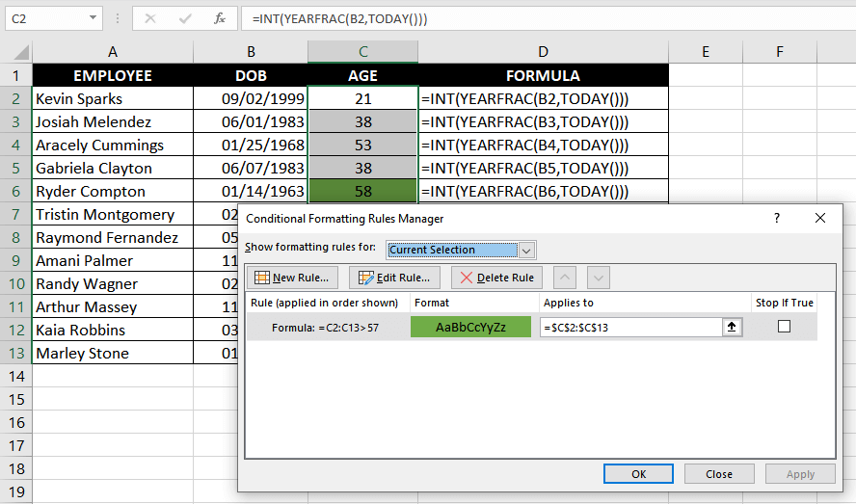Screen dimensions: 856x504
Task: Select DOB cell 01/25/1968
Action: coord(251,146)
